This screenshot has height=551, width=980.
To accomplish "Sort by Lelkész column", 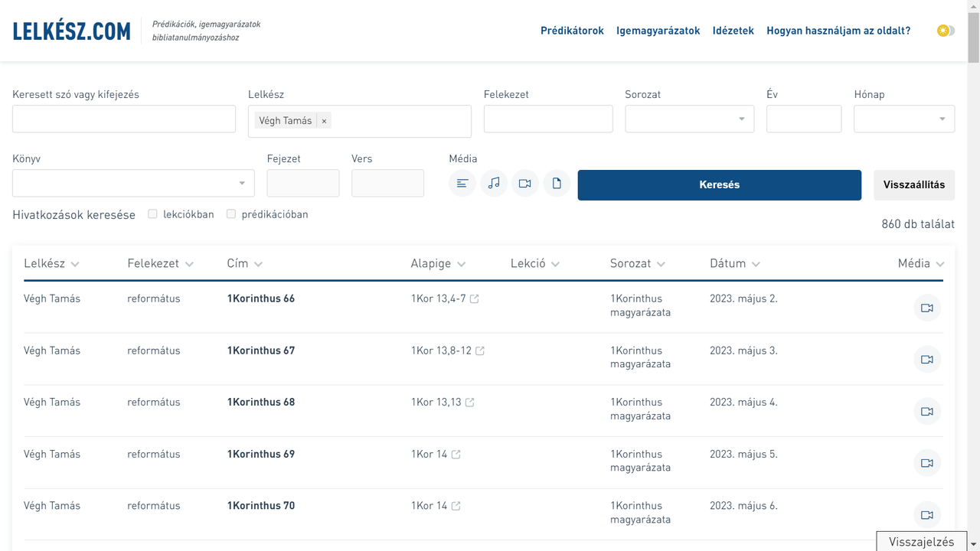I will 51,263.
